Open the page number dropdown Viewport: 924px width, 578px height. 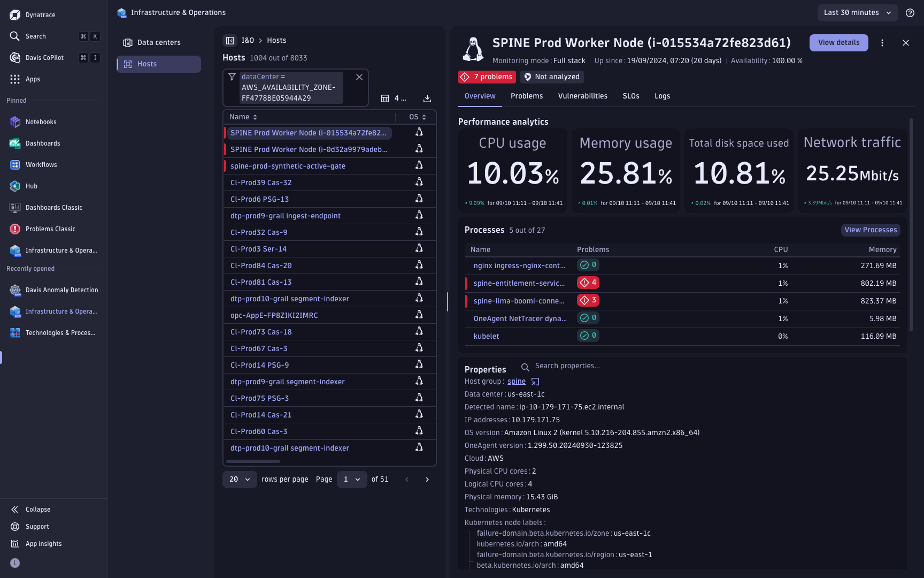[x=352, y=480]
